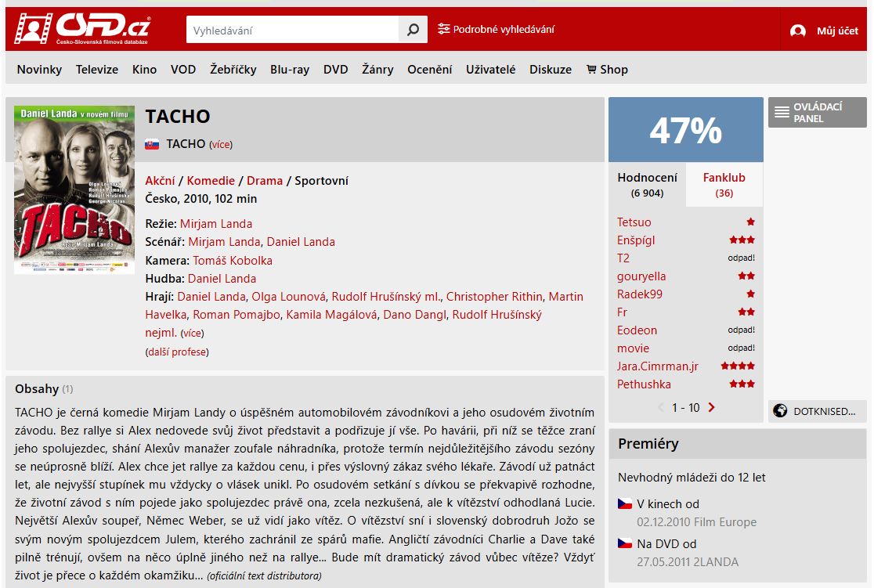Open the Ovládací panel menu icon
Viewport: 874px width, 588px height.
coord(782,112)
